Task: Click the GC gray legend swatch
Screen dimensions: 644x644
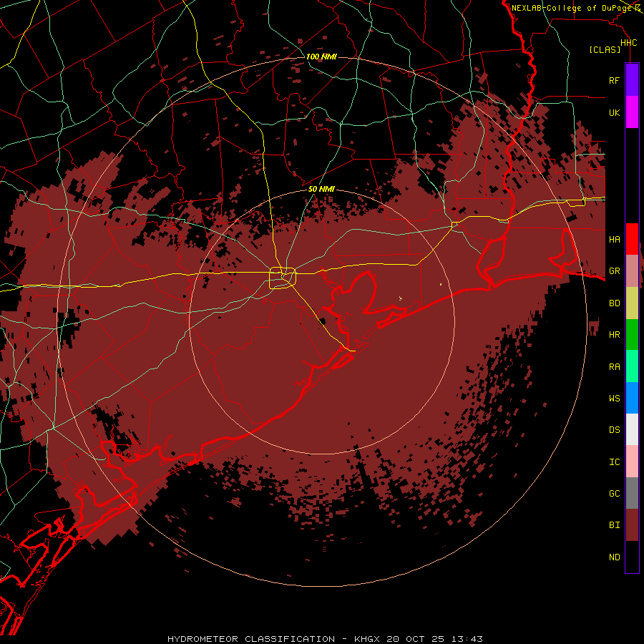Action: pos(632,493)
